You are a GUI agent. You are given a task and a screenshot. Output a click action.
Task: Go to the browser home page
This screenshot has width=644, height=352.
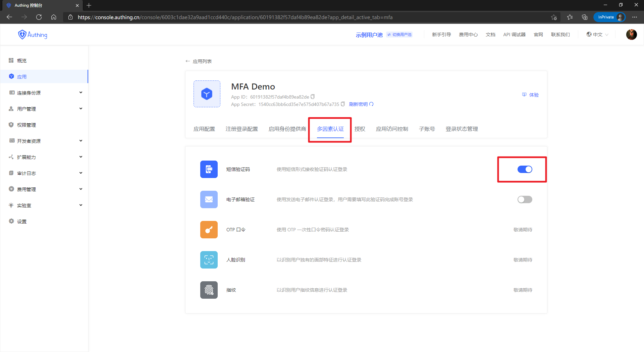point(54,17)
